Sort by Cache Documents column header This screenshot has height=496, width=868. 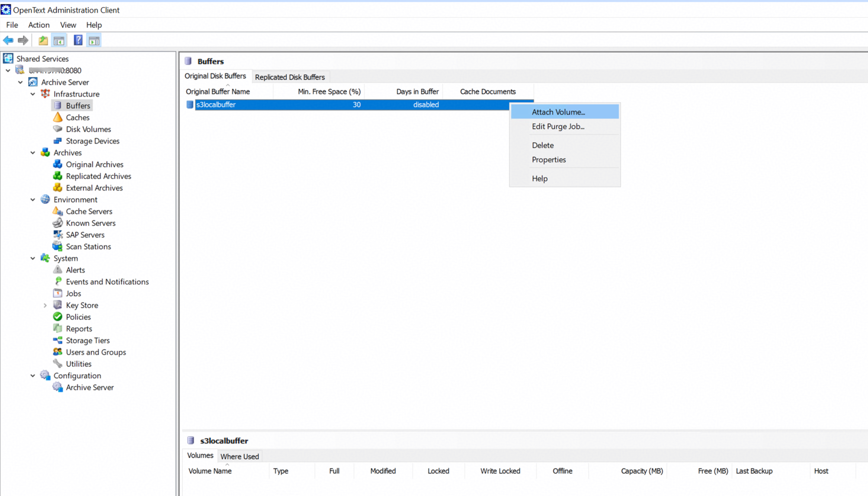click(488, 92)
